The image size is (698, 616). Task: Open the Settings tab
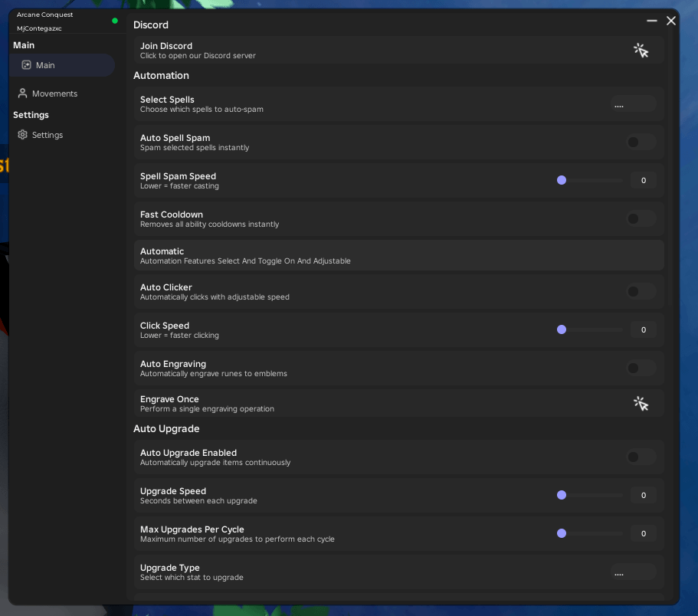point(62,135)
